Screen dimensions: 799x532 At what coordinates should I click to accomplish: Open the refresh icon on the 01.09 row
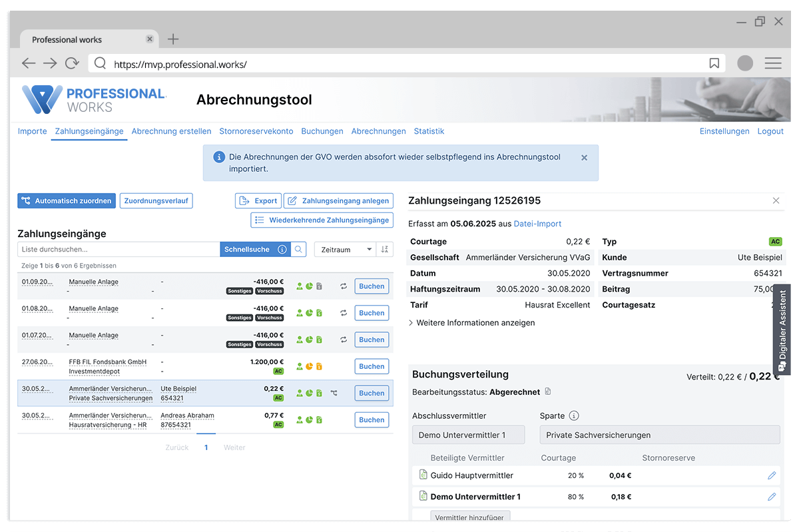pos(344,286)
